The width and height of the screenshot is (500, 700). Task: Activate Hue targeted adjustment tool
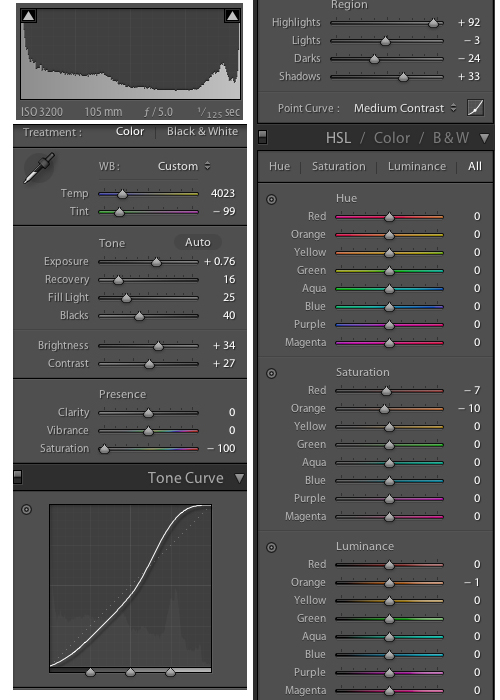pos(271,199)
